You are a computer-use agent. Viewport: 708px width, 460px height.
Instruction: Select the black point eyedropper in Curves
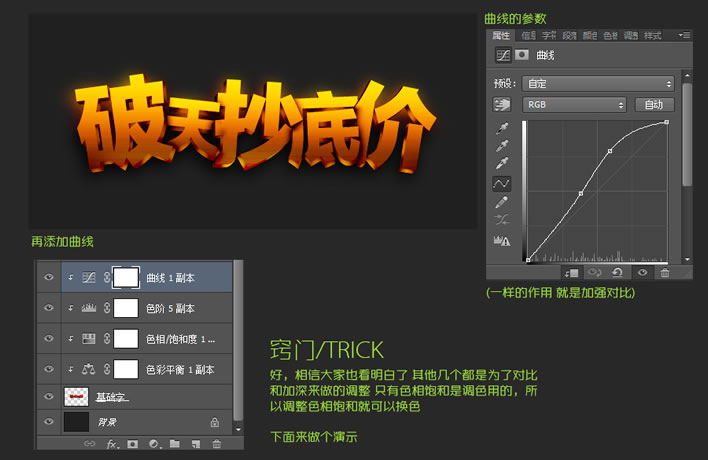(x=502, y=128)
